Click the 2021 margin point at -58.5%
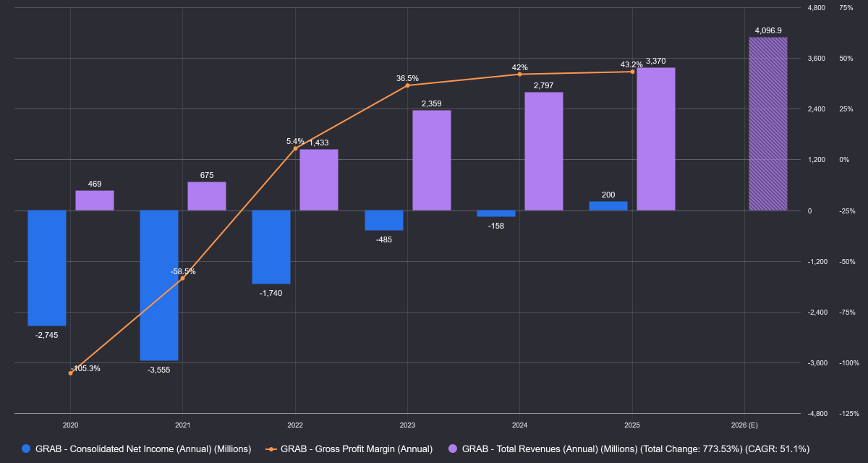The height and width of the screenshot is (463, 868). pyautogui.click(x=183, y=278)
